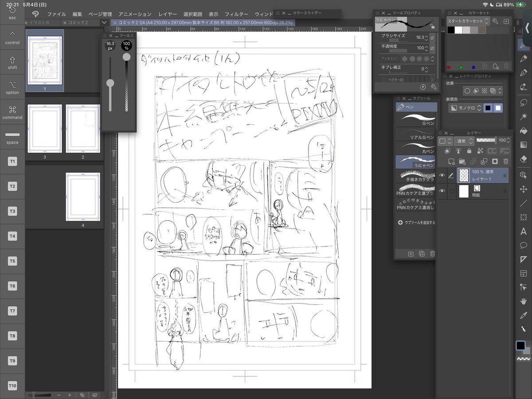
Task: Tap the esc edge keyboard key
Action: [x=12, y=12]
